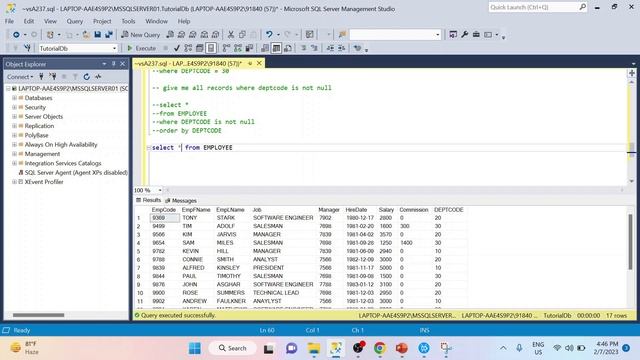This screenshot has height=360, width=640.
Task: Toggle IntelliSense enabled
Action: [211, 48]
